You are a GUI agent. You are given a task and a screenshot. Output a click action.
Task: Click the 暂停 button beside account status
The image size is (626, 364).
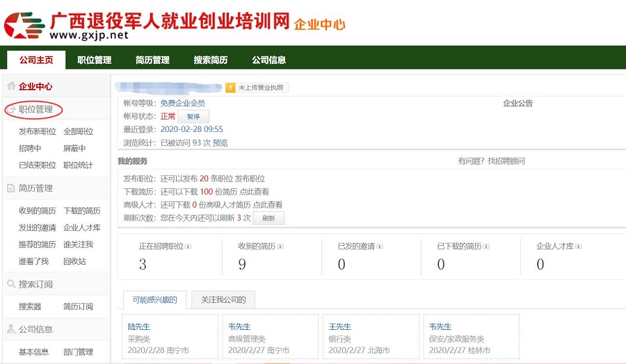(193, 117)
